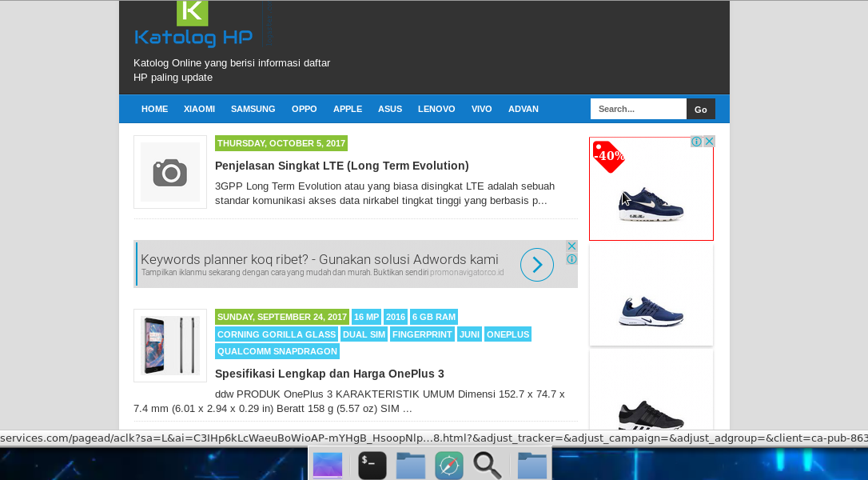Open the SAMSUNG category
868x480 pixels.
253,109
